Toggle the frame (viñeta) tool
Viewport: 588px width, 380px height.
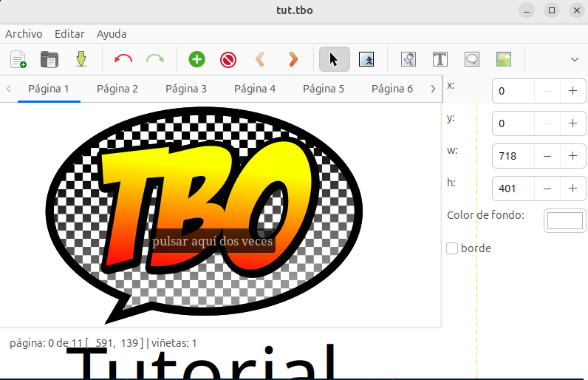(x=366, y=59)
